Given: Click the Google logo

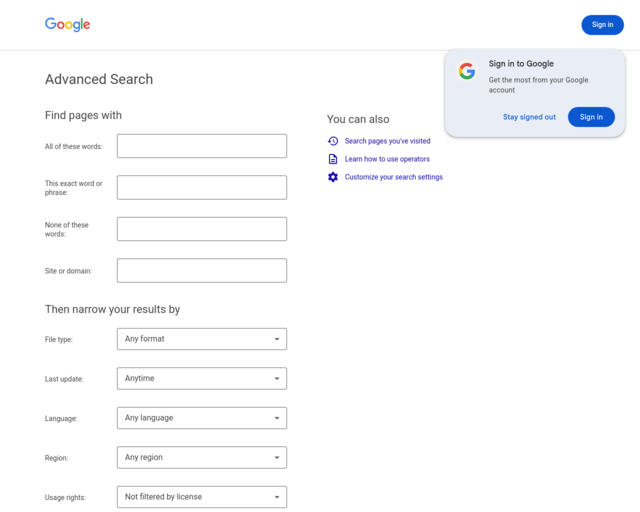Looking at the screenshot, I should [67, 24].
